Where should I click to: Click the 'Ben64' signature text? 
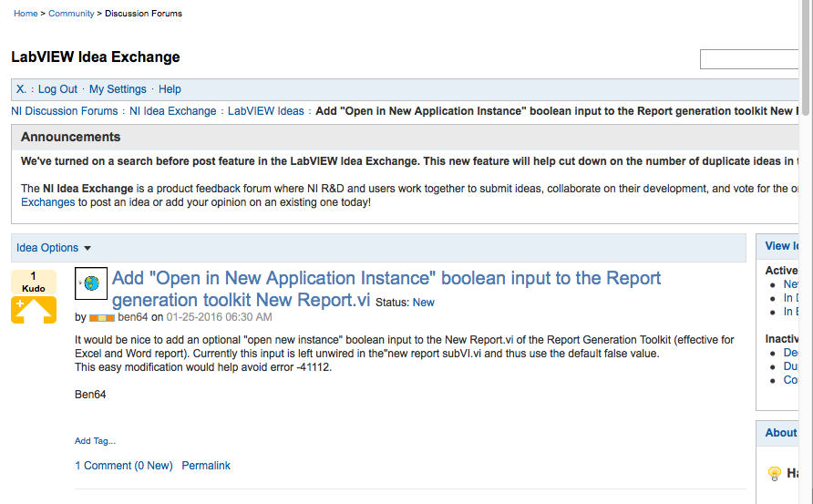pos(90,395)
